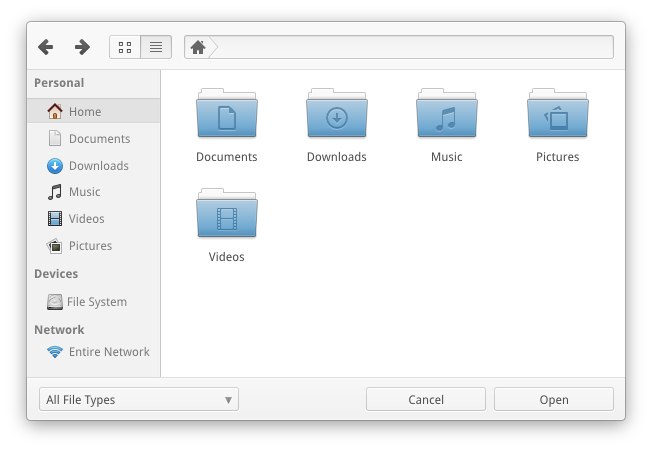Viewport: 650px width, 450px height.
Task: Select the Downloads folder icon
Action: click(337, 113)
